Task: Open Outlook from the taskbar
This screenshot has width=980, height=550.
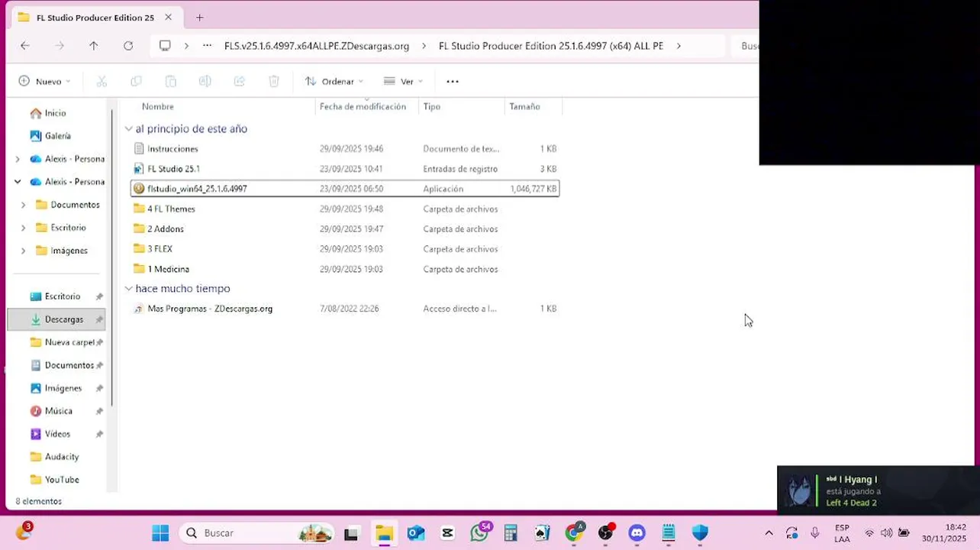Action: click(416, 533)
